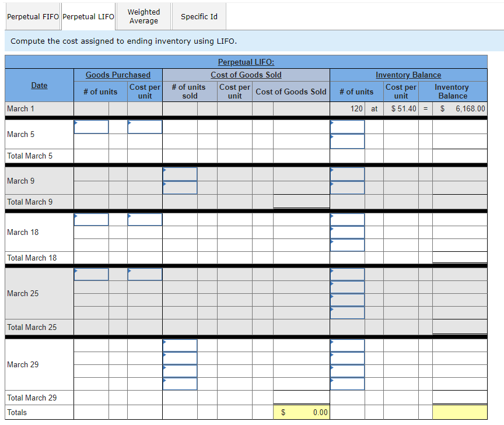
Task: Click the Perpetual LIFO: table title
Action: pyautogui.click(x=246, y=62)
